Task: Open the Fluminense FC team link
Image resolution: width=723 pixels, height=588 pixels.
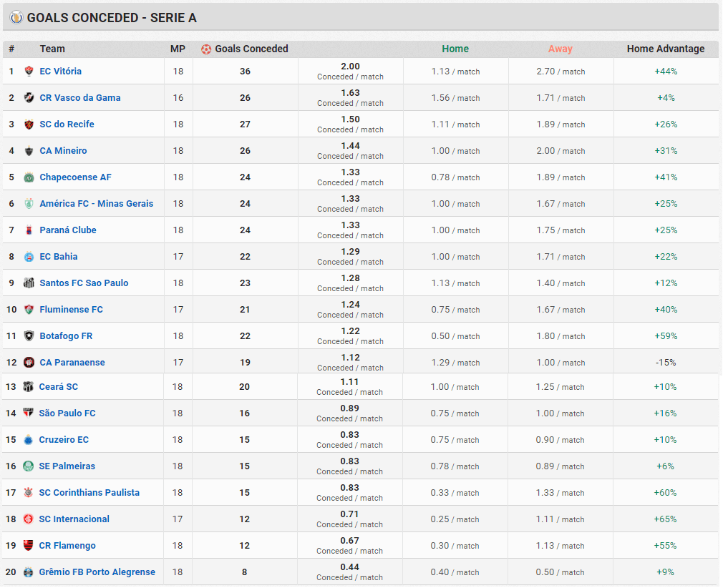Action: click(71, 310)
